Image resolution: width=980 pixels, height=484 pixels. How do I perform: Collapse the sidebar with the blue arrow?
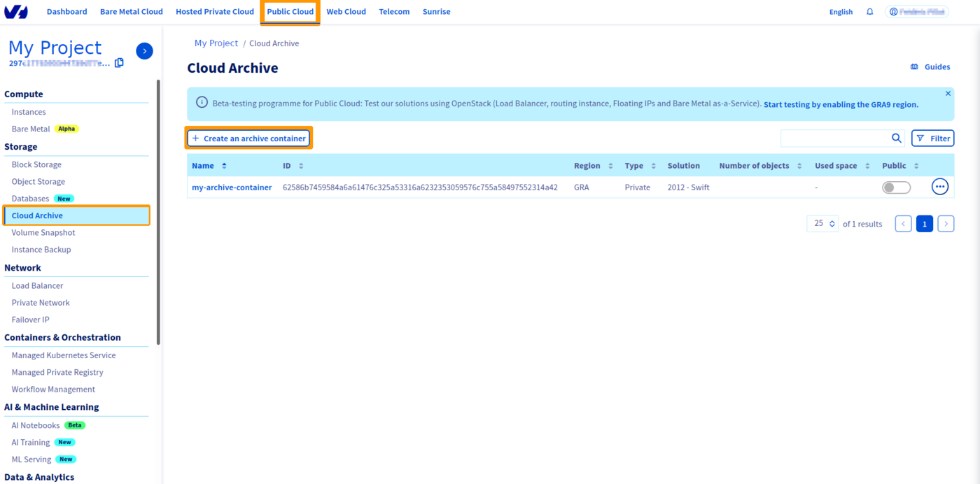[144, 50]
